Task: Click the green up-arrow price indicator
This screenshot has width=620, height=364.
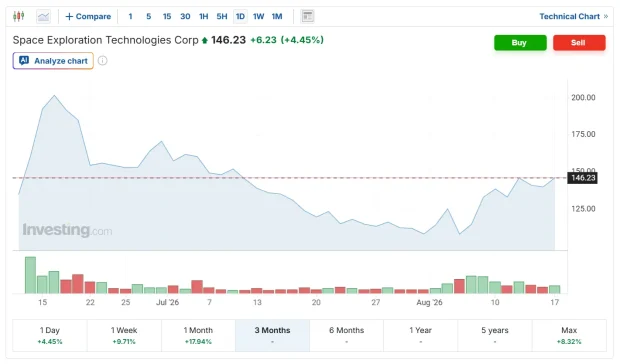Action: pos(204,40)
